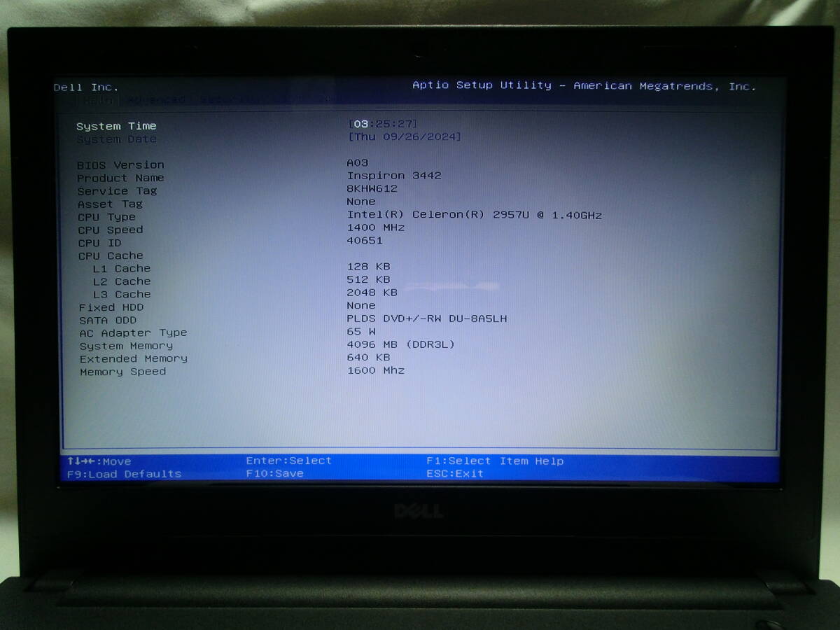
Task: Click the Intel Celeron 2957U value
Action: pos(475,215)
